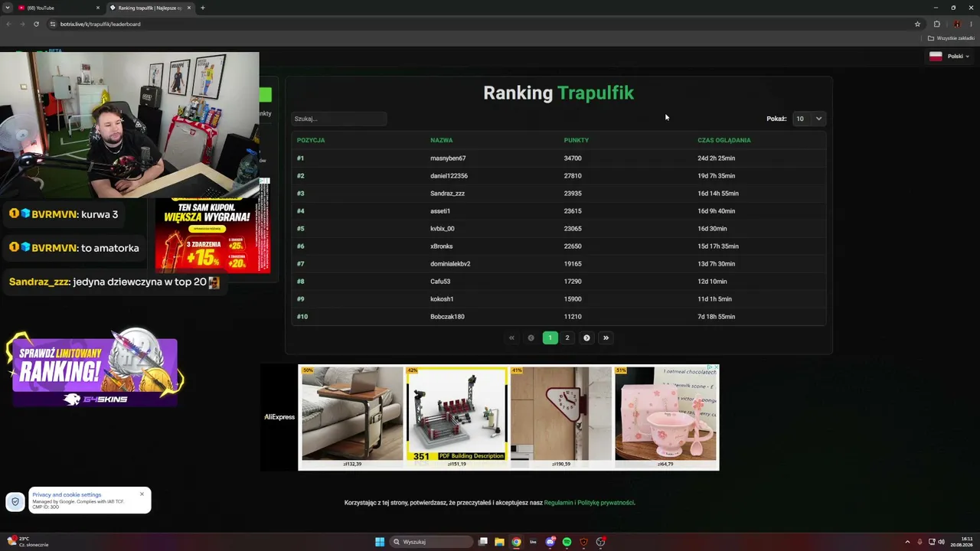Click the 34700 points value

pos(573,158)
